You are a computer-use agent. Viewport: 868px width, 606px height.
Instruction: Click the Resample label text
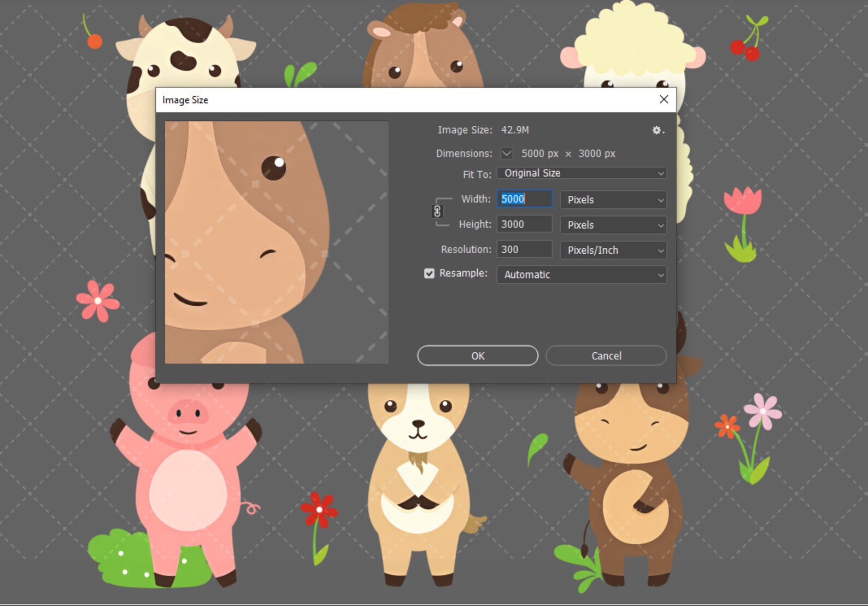(464, 273)
